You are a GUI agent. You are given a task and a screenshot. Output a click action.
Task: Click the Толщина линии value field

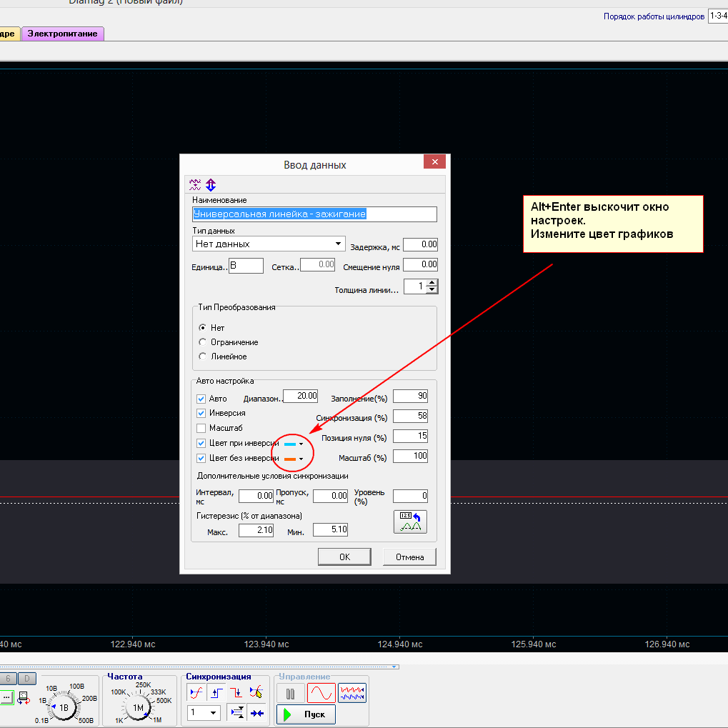point(416,286)
